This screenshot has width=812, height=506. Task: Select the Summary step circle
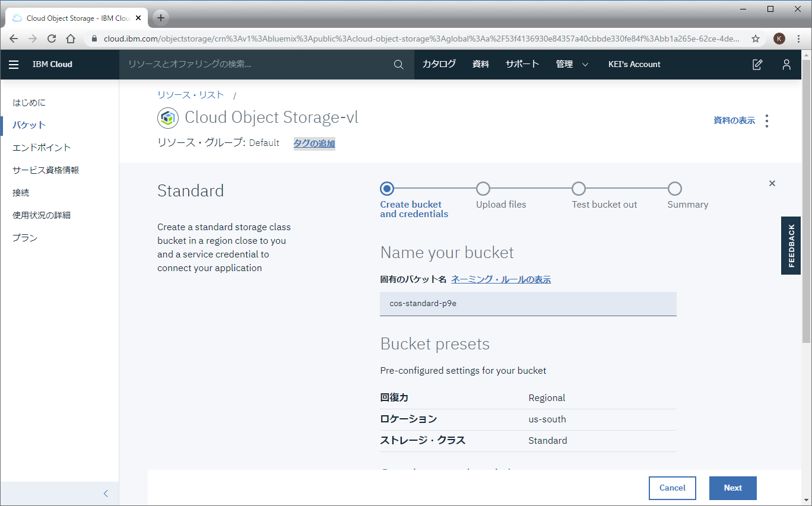674,189
